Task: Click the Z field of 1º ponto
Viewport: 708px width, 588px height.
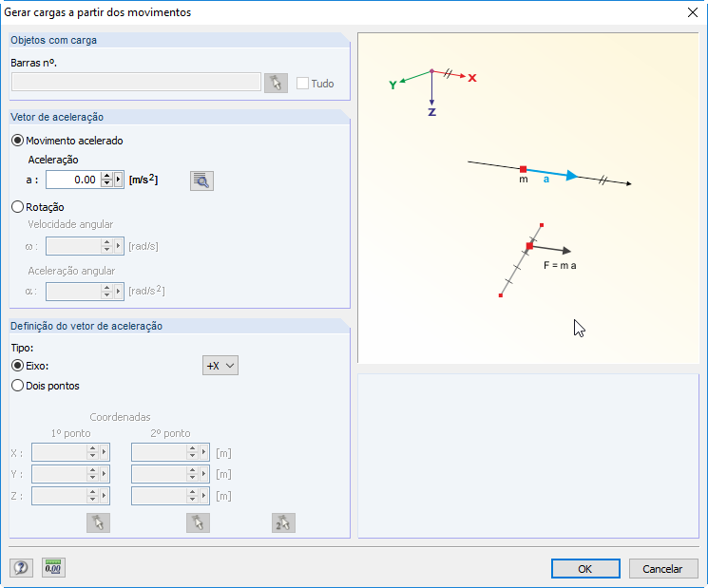Action: tap(59, 496)
